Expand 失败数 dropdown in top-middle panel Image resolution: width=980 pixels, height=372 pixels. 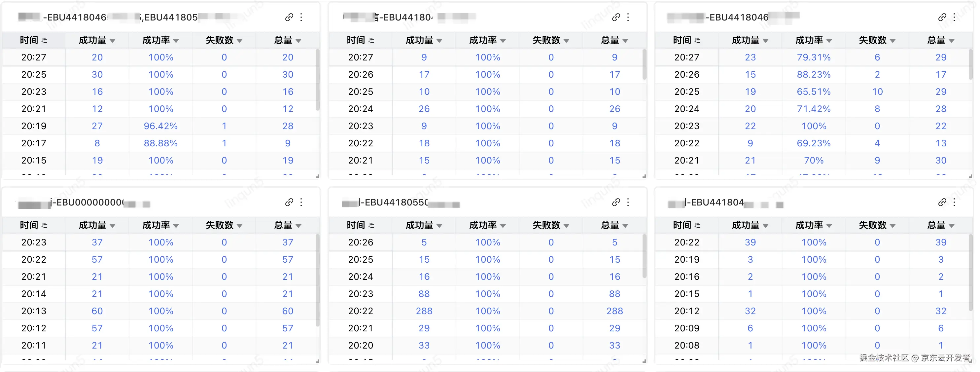pos(567,41)
